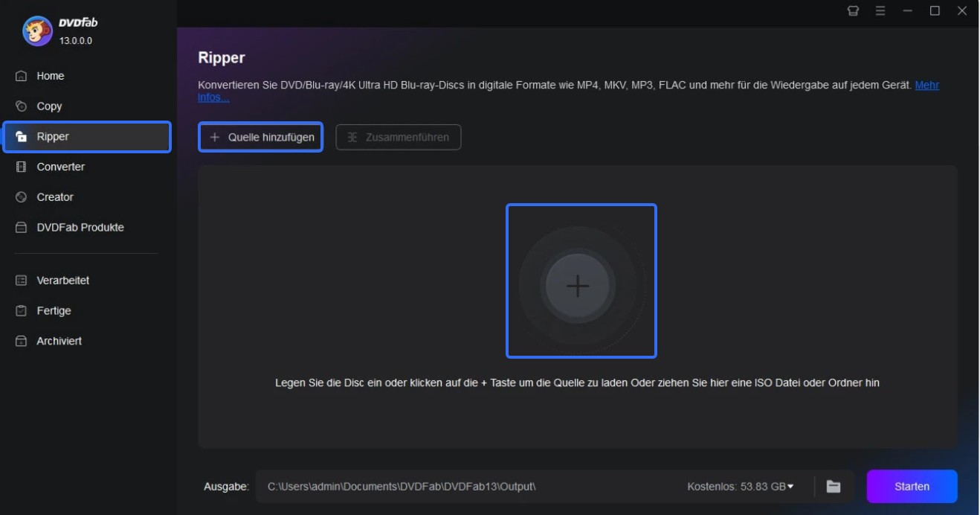The height and width of the screenshot is (515, 980).
Task: Switch to the Copy module
Action: (88, 106)
